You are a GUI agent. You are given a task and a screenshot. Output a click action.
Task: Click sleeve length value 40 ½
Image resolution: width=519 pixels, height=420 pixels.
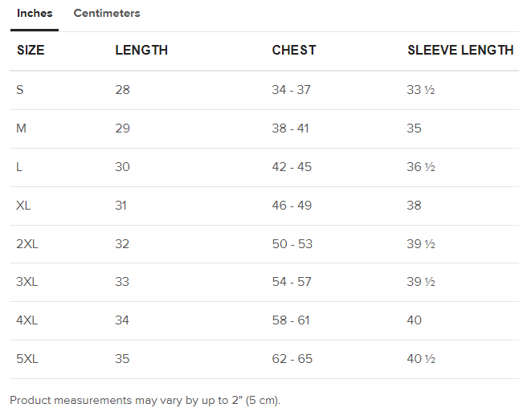(421, 359)
